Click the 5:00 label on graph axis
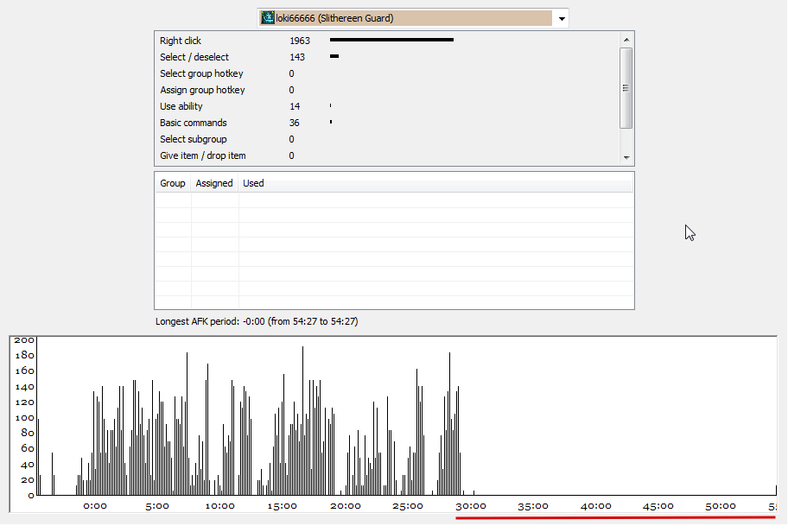Screen dimensions: 788x532 [x=156, y=506]
